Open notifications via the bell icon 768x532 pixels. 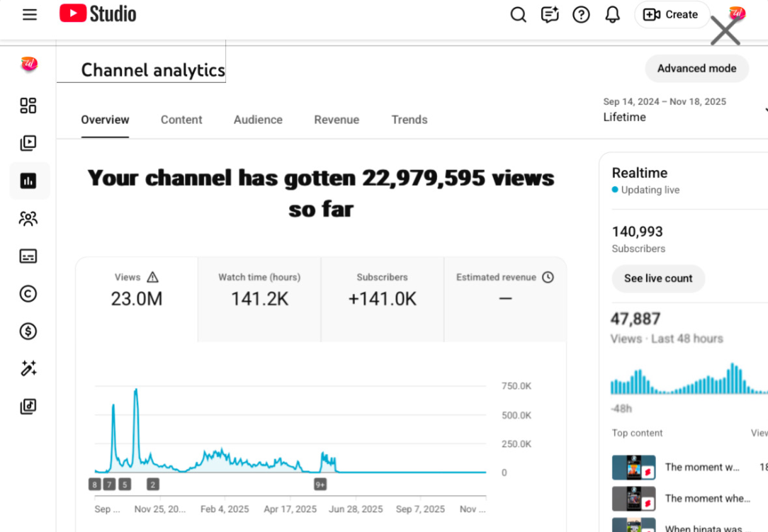(x=612, y=14)
